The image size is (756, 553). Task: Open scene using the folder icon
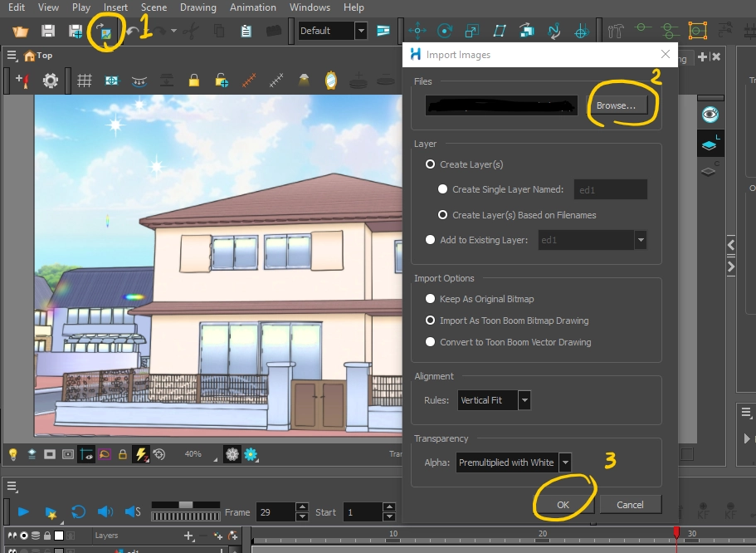click(20, 32)
